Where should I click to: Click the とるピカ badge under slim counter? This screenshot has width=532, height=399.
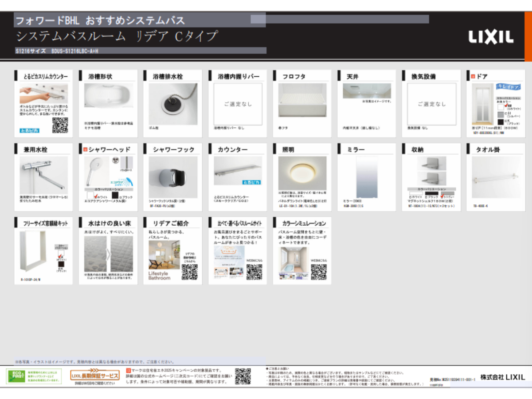[x=29, y=130]
